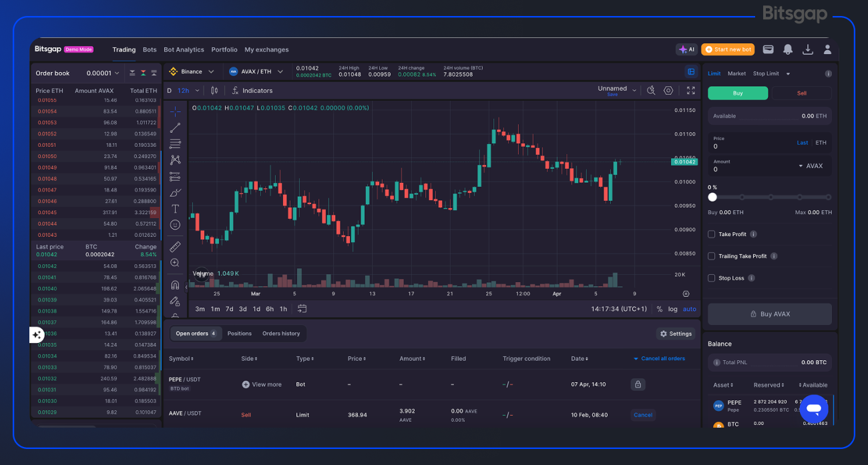Screen dimensions: 868x465
Task: Select the ruler measure tool
Action: tap(175, 247)
